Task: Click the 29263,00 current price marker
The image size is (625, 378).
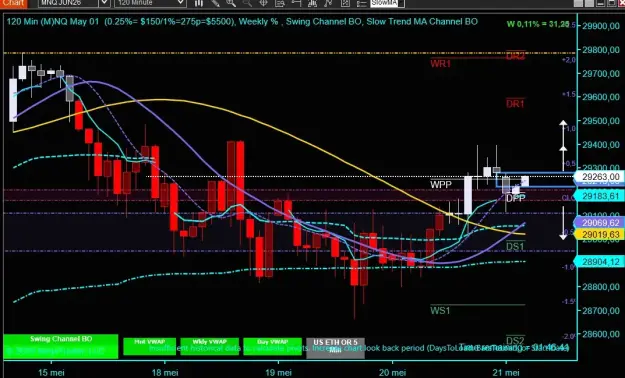Action: (599, 177)
